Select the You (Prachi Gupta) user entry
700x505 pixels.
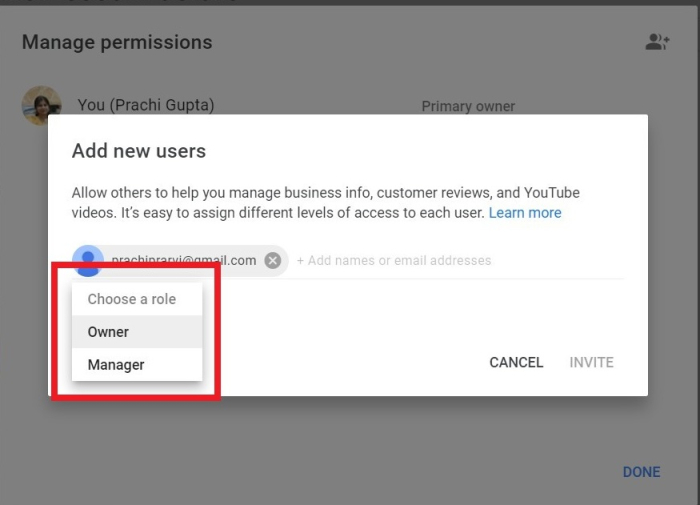[x=146, y=105]
